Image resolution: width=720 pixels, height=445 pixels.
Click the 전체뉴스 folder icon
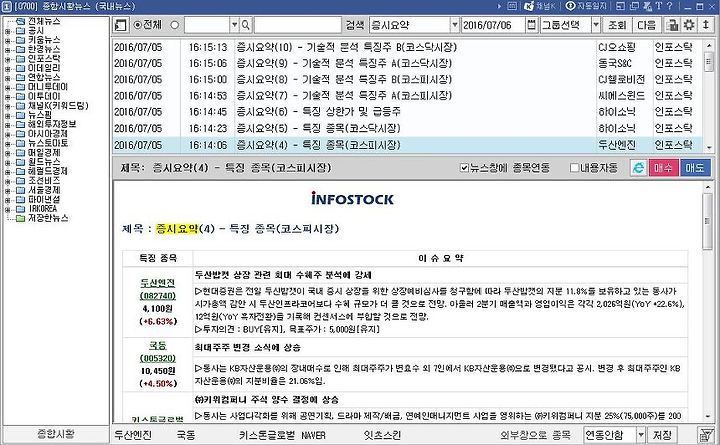point(20,21)
